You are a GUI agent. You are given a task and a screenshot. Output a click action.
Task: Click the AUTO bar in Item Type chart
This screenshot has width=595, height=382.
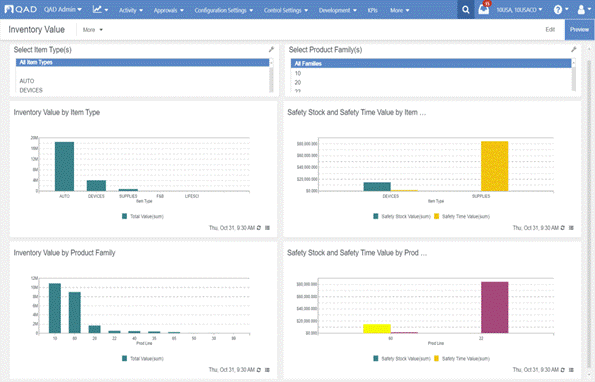tap(65, 166)
